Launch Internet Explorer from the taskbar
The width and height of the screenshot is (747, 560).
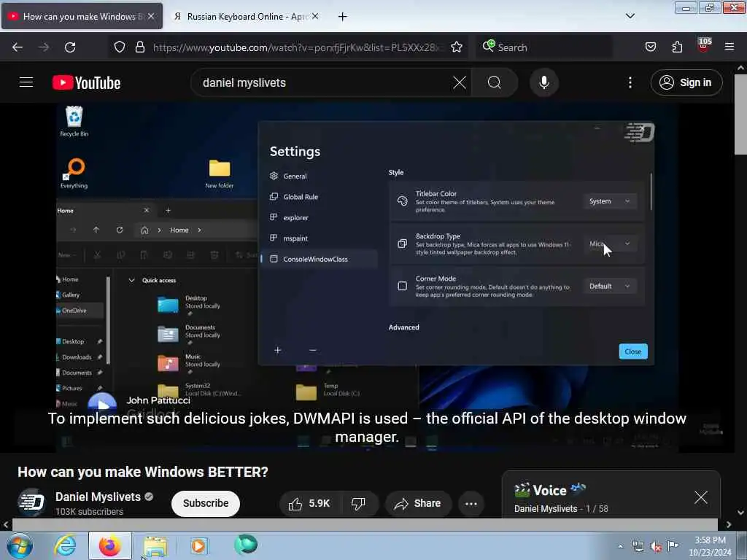point(65,545)
